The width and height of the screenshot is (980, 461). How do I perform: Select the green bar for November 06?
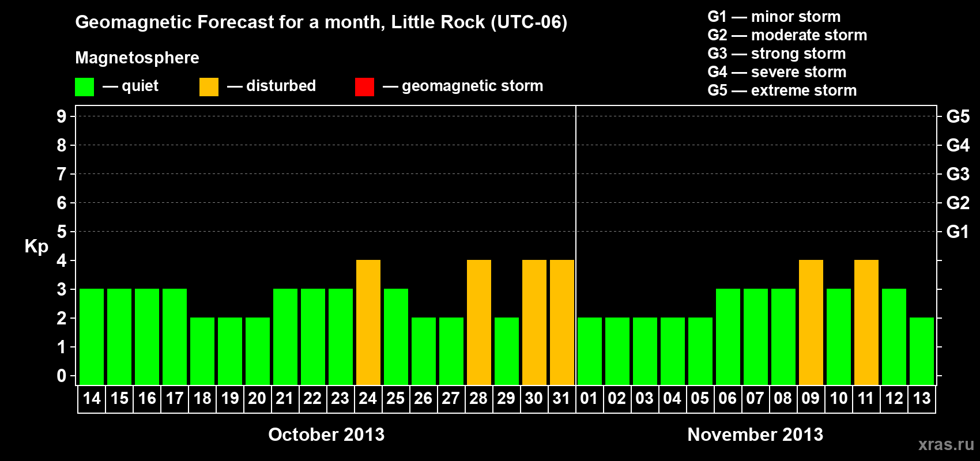(728, 337)
